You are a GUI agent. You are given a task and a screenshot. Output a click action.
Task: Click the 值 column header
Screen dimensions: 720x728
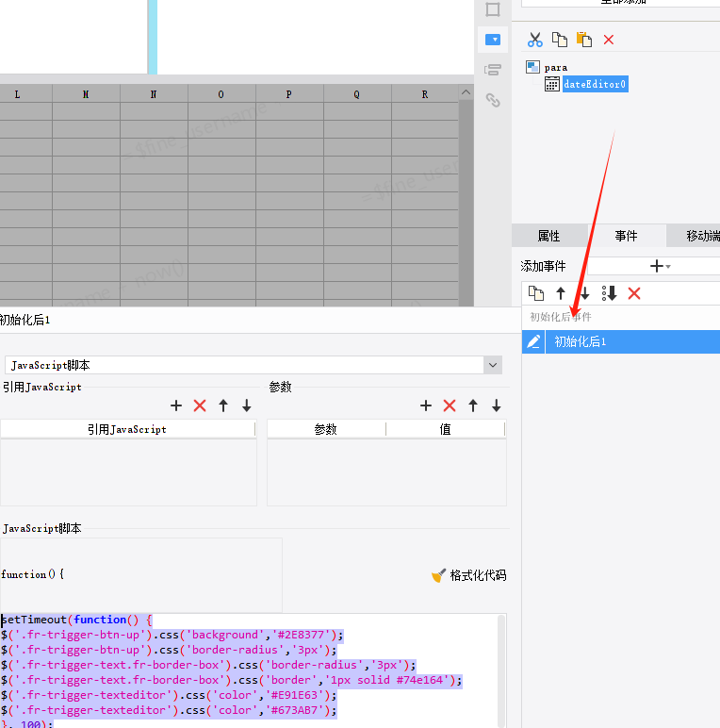click(446, 429)
